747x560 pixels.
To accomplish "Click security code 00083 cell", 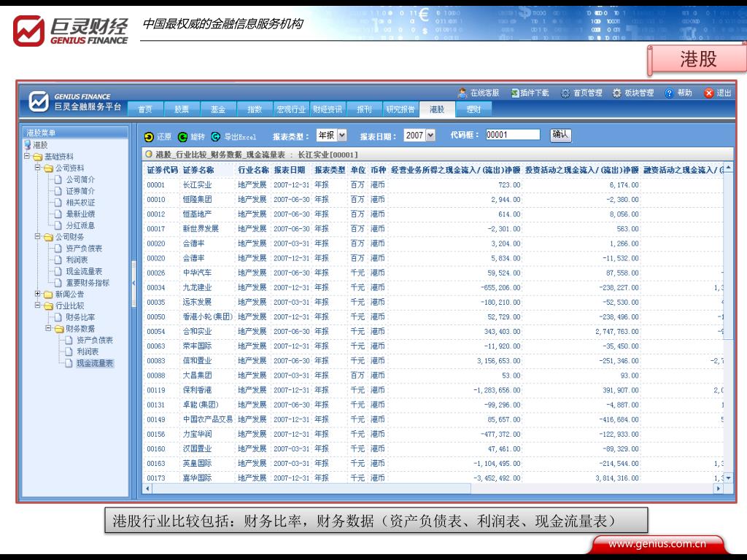I will click(x=156, y=361).
